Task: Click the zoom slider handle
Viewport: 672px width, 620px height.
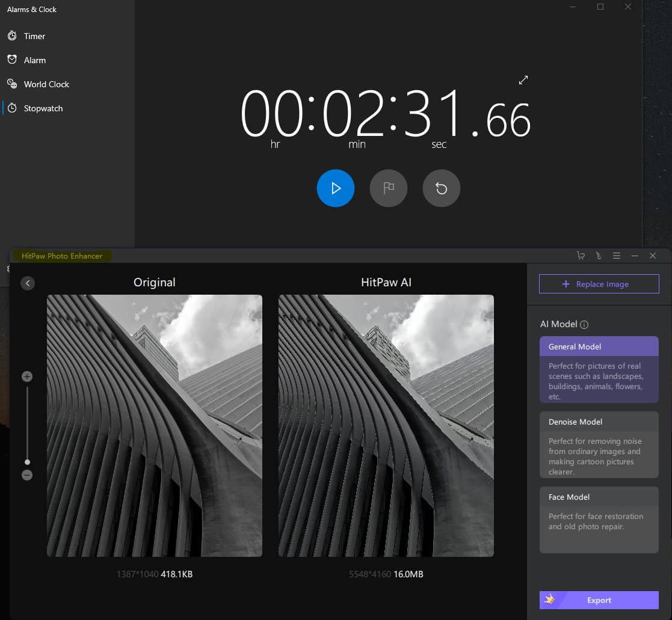Action: click(27, 462)
